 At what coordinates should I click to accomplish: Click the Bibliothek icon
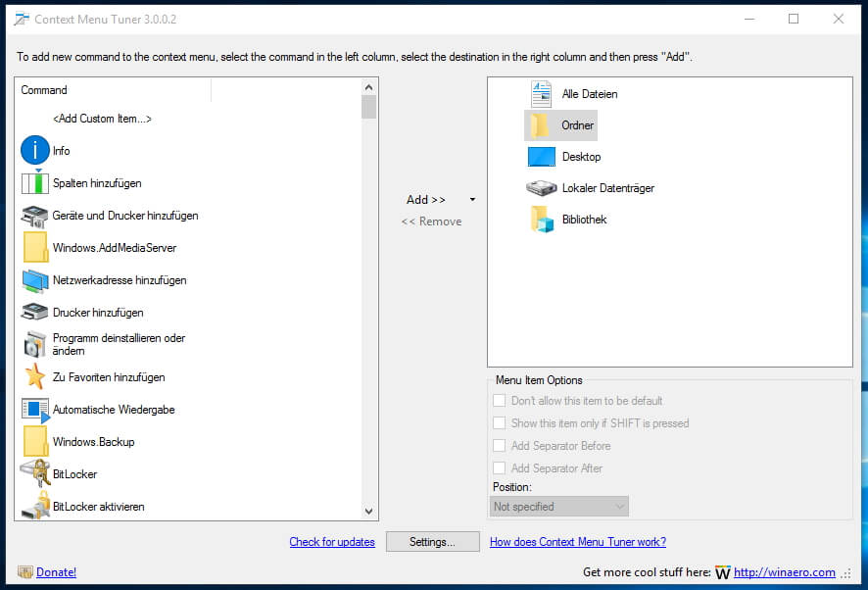(543, 219)
